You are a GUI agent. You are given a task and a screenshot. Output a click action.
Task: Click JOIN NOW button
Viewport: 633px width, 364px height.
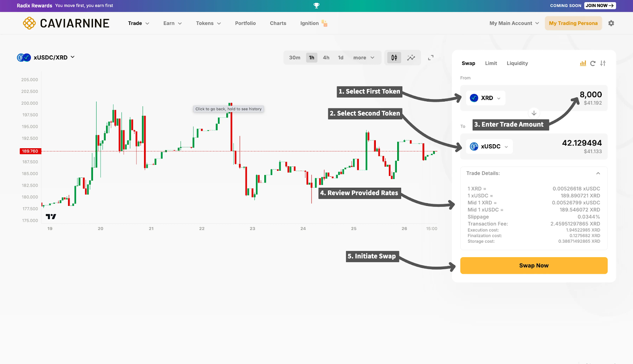tap(600, 6)
